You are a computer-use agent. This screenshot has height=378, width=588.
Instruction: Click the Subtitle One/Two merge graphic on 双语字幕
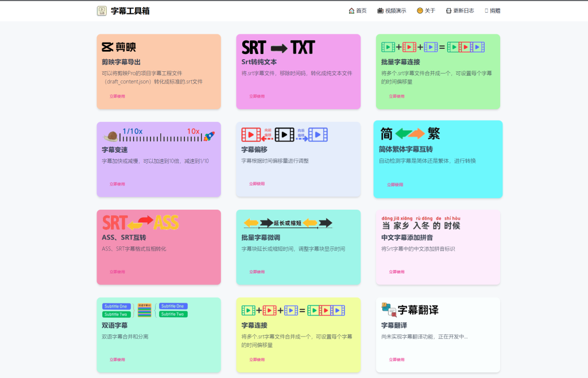144,310
